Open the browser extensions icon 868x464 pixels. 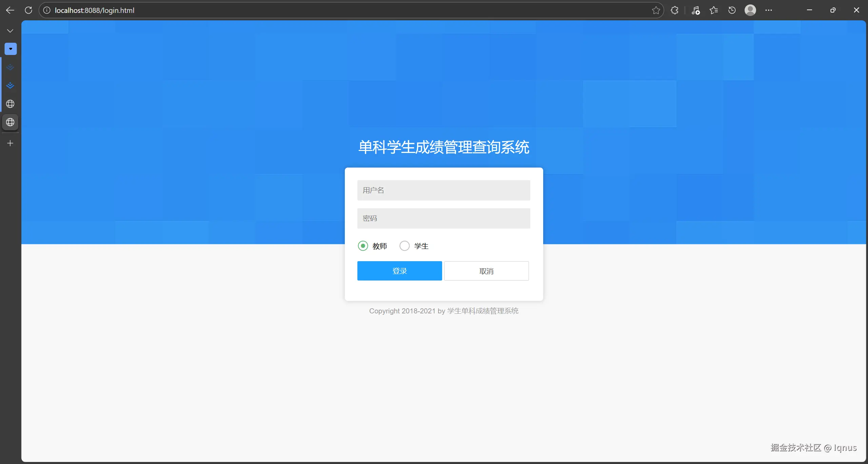coord(674,10)
